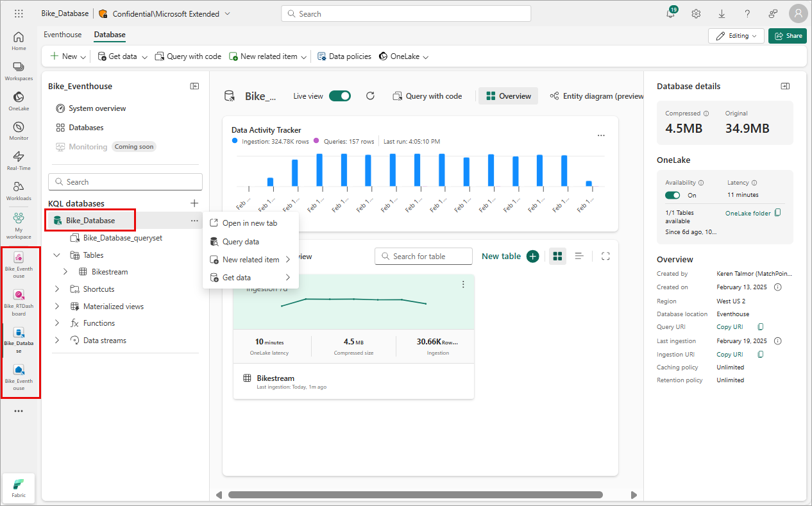Click the Search for table field
The width and height of the screenshot is (812, 506).
[x=423, y=256]
